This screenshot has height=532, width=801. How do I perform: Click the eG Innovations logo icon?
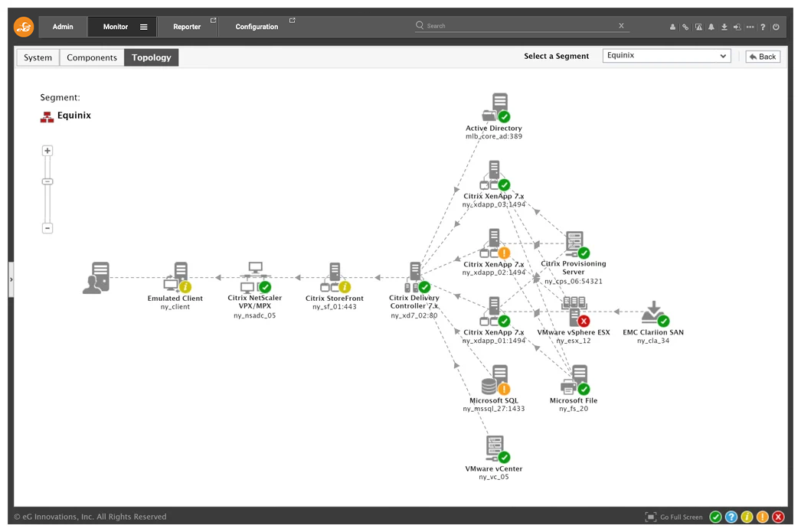click(x=24, y=27)
